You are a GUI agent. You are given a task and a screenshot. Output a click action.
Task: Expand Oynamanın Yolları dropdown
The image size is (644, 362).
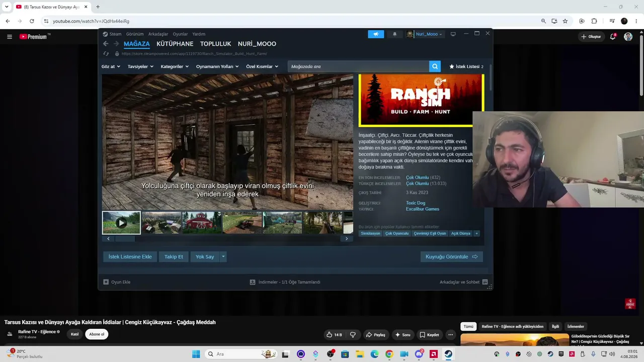tap(217, 66)
